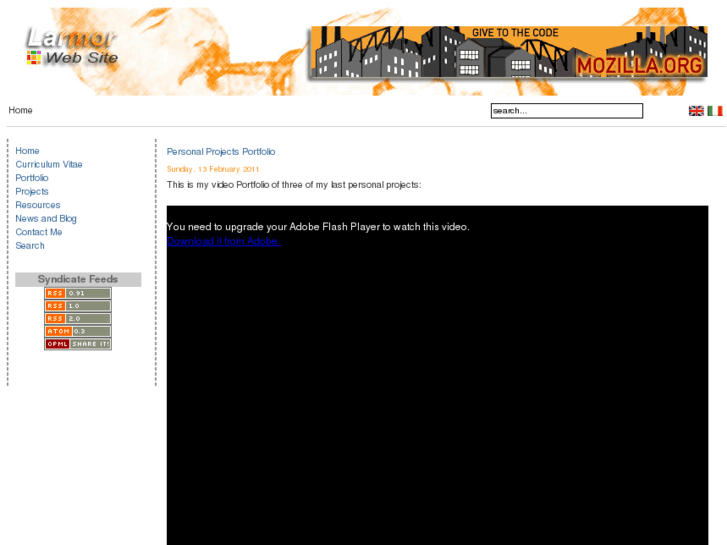This screenshot has height=545, width=727.
Task: Click the Larmor Web Site logo
Action: 72,46
